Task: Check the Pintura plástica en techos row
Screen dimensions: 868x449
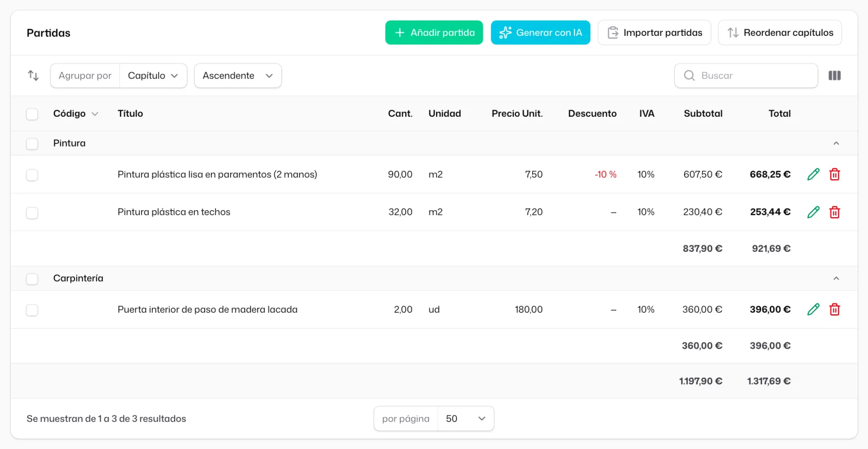Action: tap(32, 212)
